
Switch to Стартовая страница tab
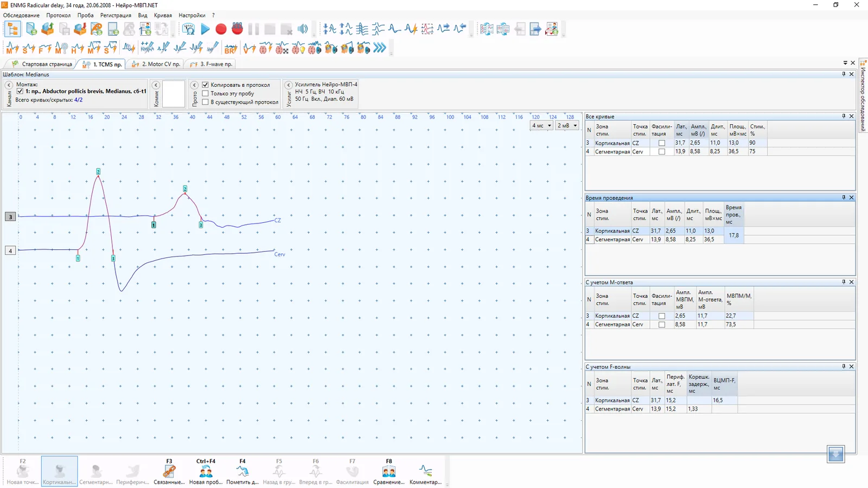(42, 64)
